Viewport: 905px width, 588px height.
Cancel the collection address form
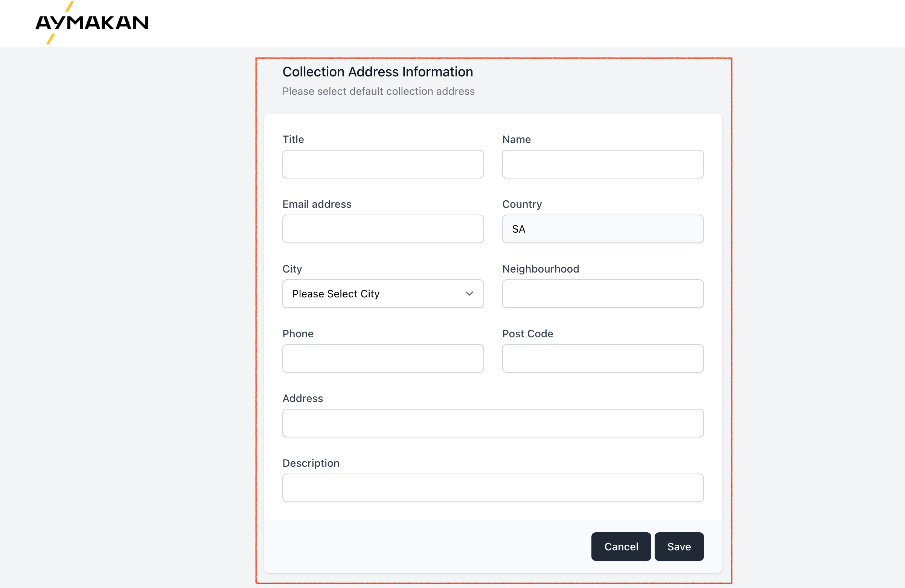(x=621, y=546)
